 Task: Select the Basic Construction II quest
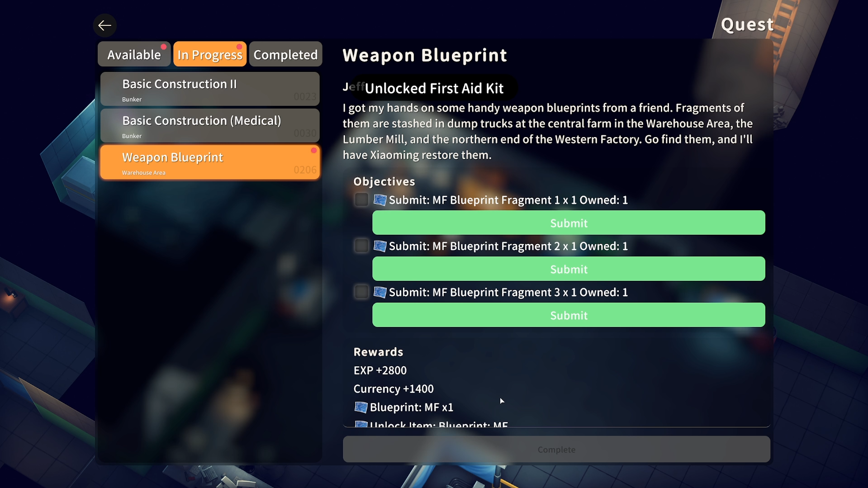(210, 89)
